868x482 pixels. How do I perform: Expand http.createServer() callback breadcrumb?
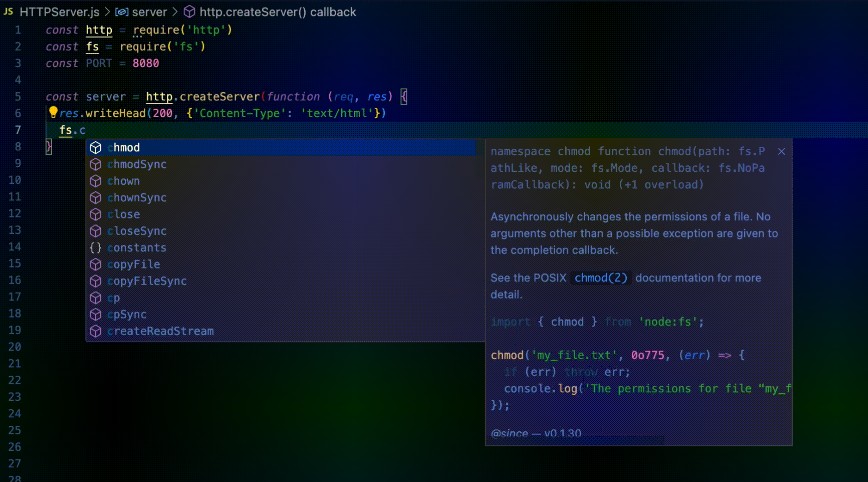point(277,12)
